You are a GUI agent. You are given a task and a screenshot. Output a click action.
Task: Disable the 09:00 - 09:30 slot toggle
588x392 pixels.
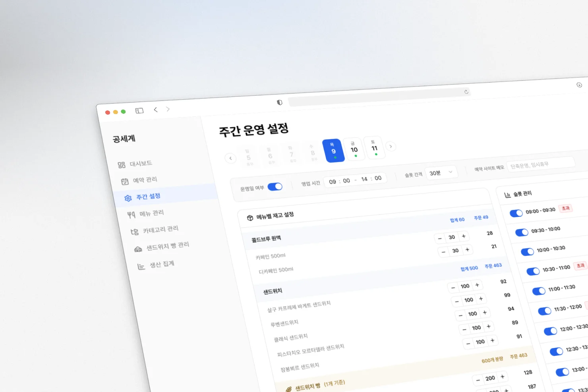516,213
